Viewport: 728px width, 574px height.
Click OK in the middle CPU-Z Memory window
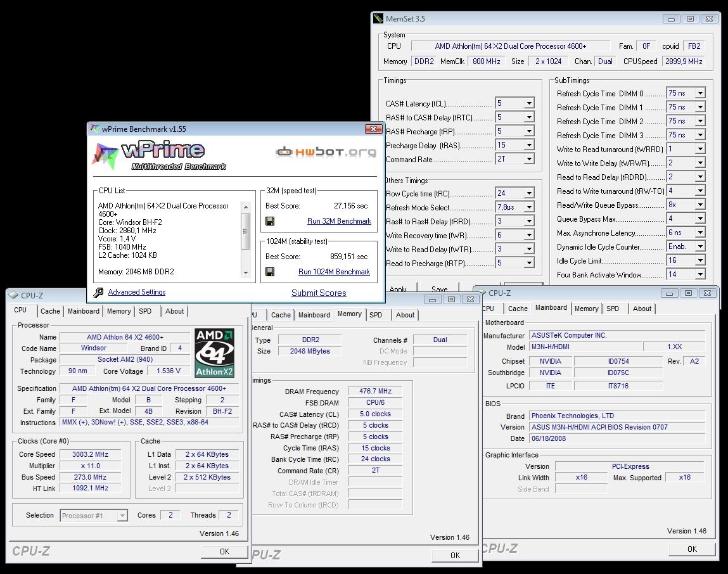[456, 556]
